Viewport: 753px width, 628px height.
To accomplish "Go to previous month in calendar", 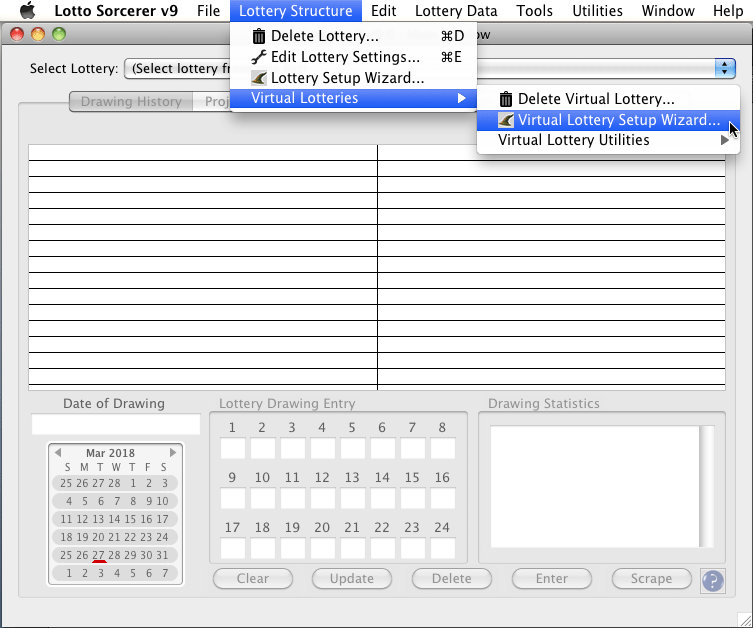I will click(x=58, y=452).
